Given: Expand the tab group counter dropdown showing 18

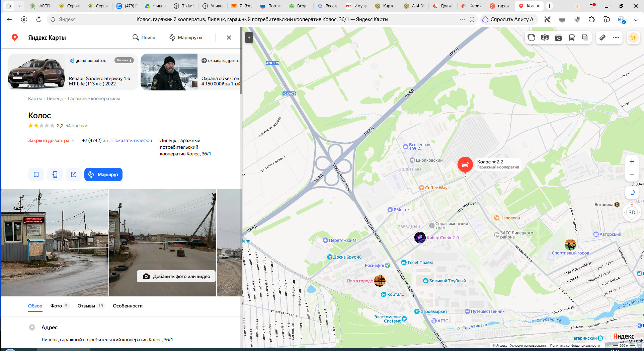Looking at the screenshot, I should [19, 6].
